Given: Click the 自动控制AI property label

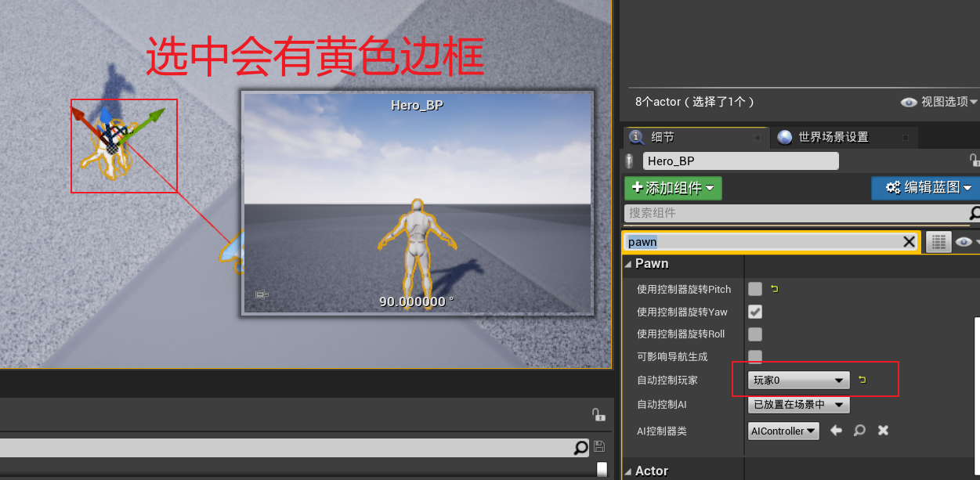Looking at the screenshot, I should tap(662, 405).
